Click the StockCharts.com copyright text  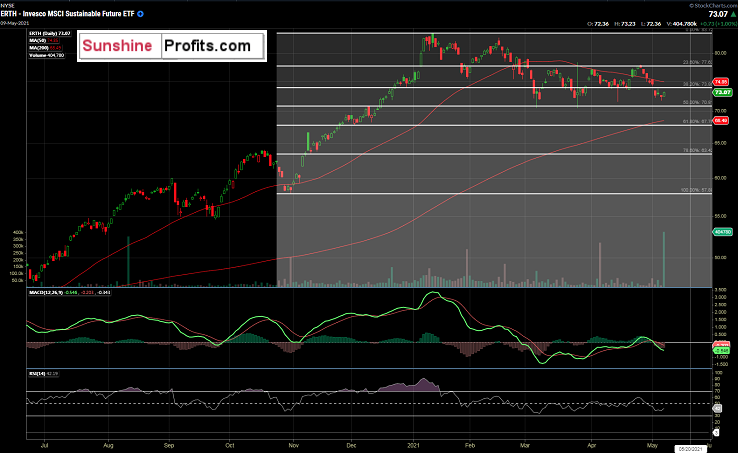pyautogui.click(x=713, y=6)
